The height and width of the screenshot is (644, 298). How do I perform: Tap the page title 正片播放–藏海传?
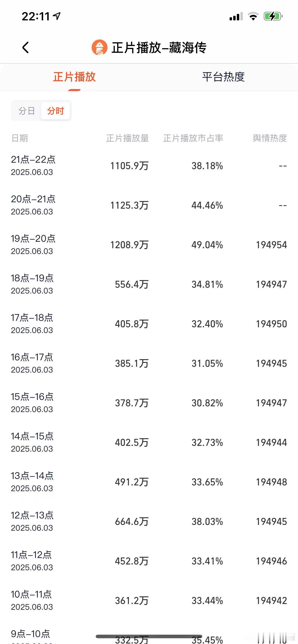click(159, 47)
